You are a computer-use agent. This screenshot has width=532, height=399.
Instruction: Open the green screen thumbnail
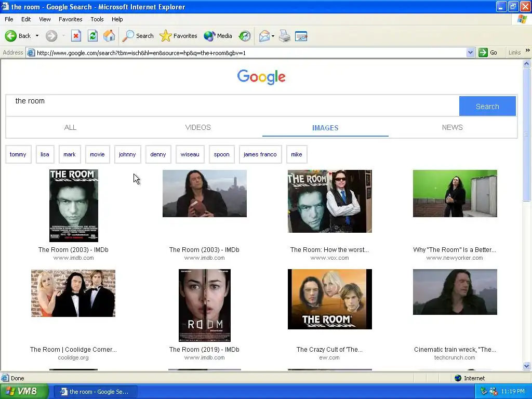(455, 193)
